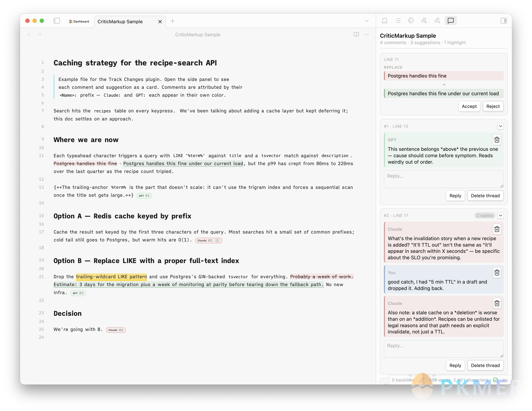Reject the line 11 suggestion
This screenshot has width=532, height=411.
pyautogui.click(x=493, y=106)
